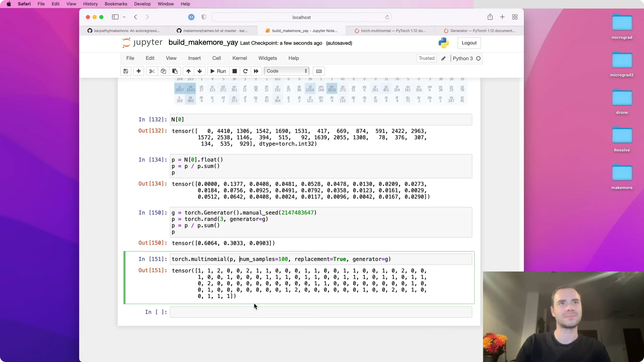Image resolution: width=644 pixels, height=362 pixels.
Task: Click the Logout button
Action: pos(469,43)
